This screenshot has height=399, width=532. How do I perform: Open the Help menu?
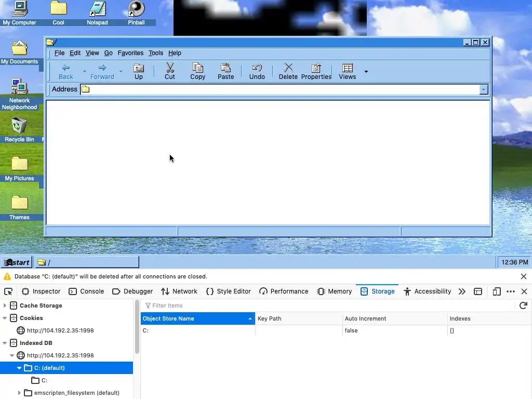[175, 53]
